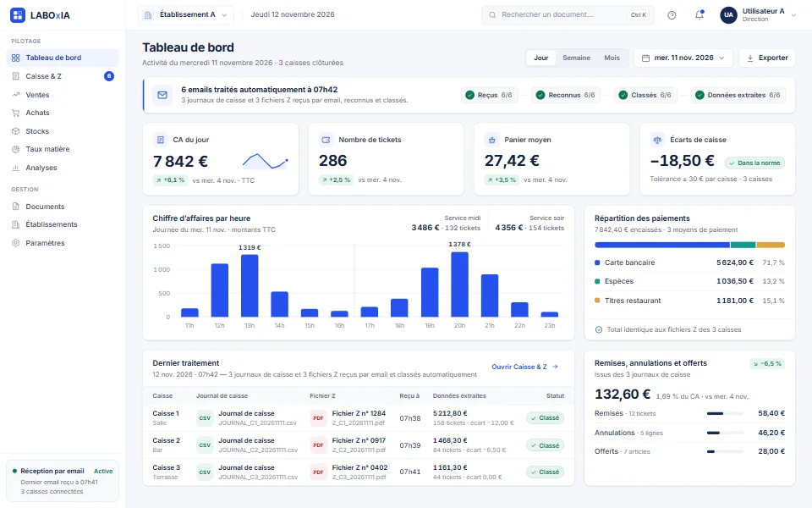Click the green check beside Données extraites
This screenshot has width=812, height=508.
(700, 95)
